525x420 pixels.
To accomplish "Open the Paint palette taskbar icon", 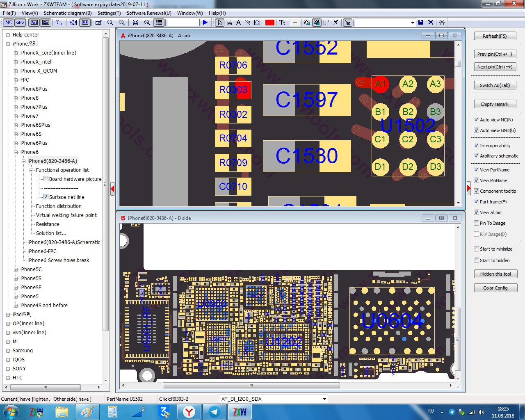I will click(87, 412).
